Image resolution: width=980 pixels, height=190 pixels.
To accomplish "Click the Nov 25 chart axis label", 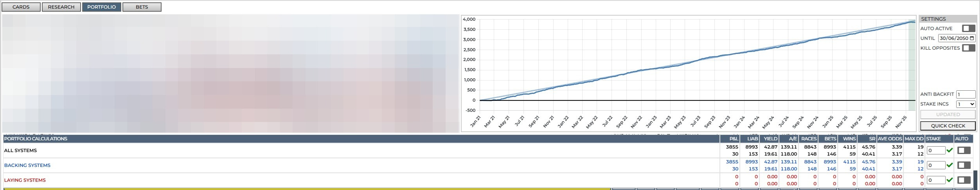I will [901, 122].
